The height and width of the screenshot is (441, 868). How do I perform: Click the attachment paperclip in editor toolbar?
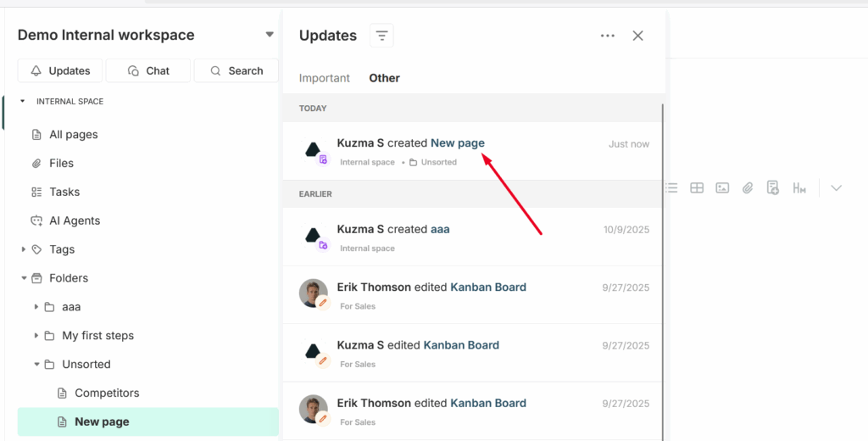tap(748, 188)
